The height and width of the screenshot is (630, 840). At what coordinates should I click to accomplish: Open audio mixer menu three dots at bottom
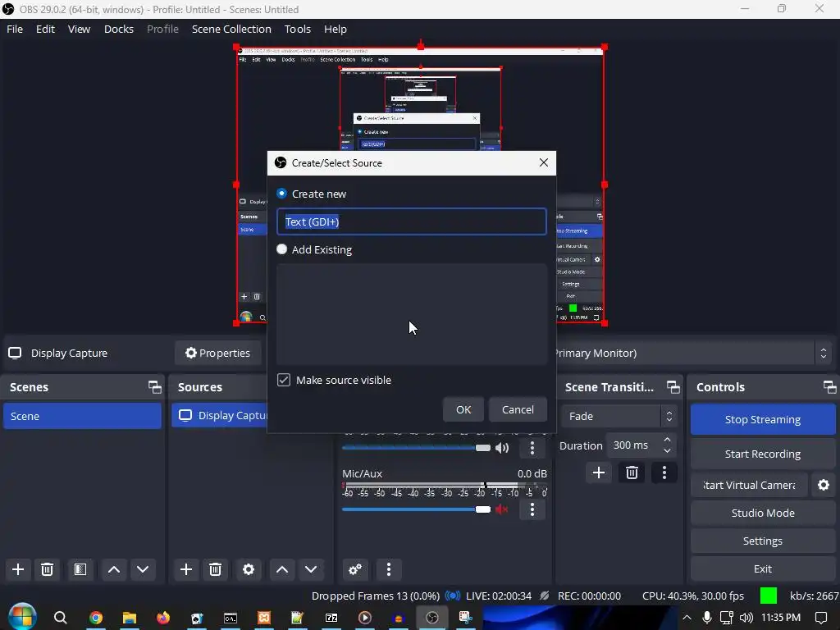point(388,569)
